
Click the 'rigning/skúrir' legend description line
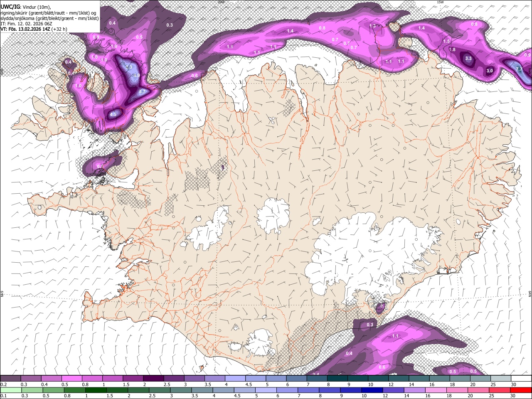[48, 12]
